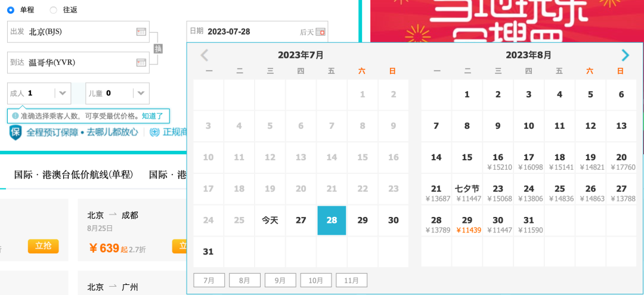
Task: Click the 立抢 button for 北京 to 成都
Action: (x=179, y=246)
